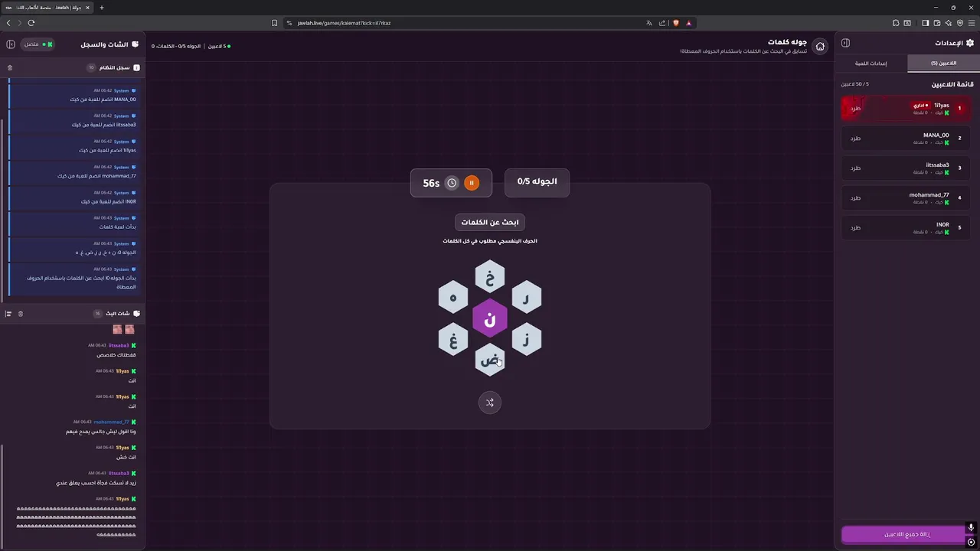
Task: Collapse the chat and log panel
Action: (11, 44)
